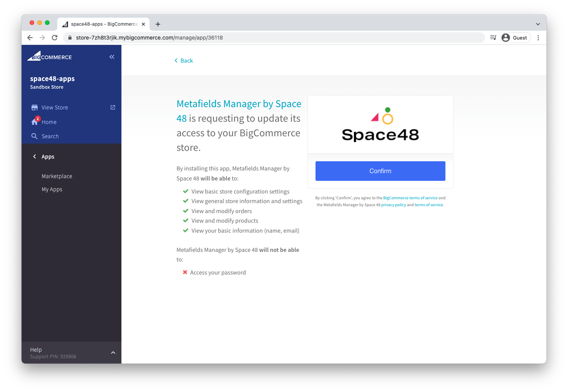Collapse the Apps menu using back chevron
Screen dimensions: 568x392
pyautogui.click(x=35, y=157)
